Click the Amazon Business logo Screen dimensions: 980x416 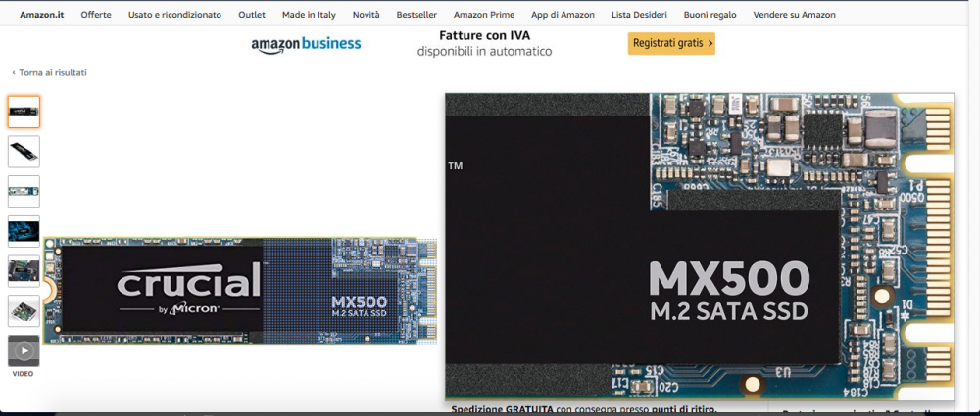[306, 45]
